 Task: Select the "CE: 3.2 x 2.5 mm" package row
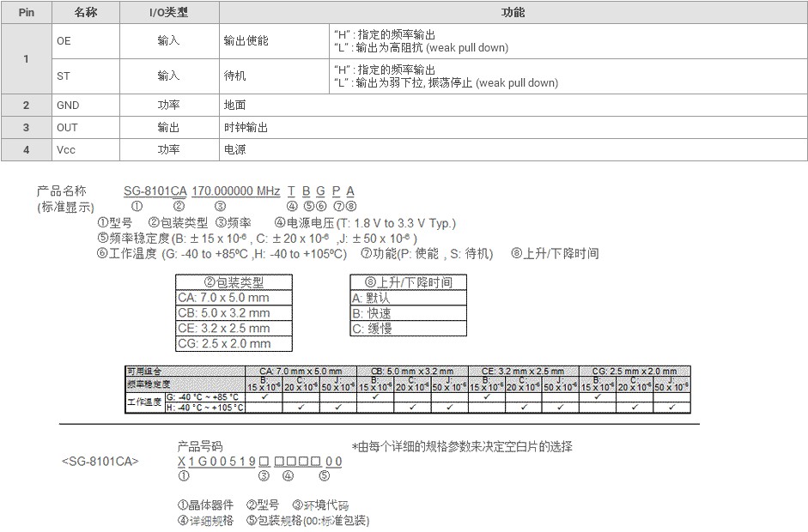pos(234,329)
